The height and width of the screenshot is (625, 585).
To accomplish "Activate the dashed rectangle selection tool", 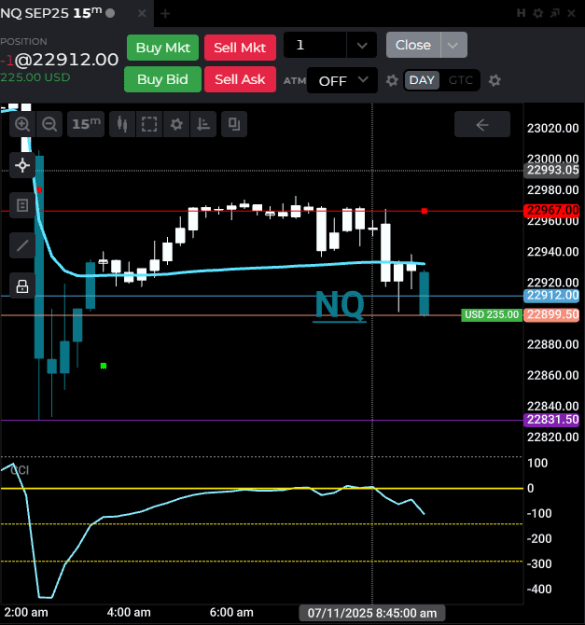I will [149, 124].
